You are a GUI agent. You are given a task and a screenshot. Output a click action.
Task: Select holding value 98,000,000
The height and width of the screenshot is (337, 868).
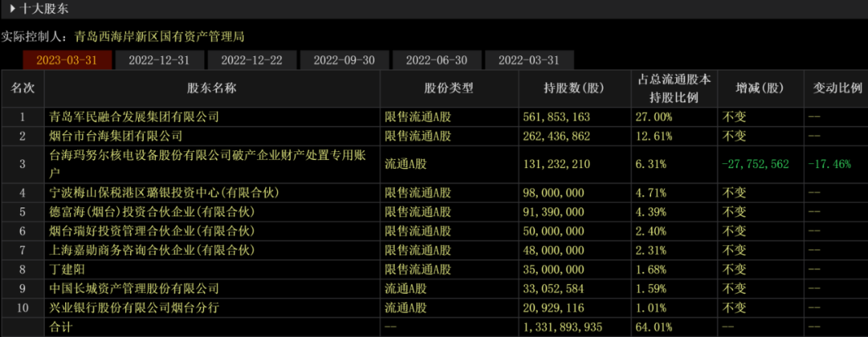[553, 193]
